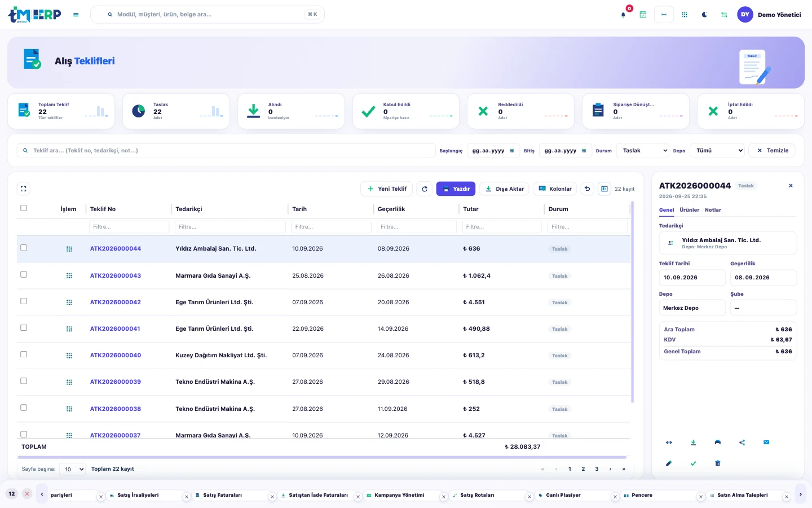Click the refresh icon beside Yeni Teklif
812x508 pixels.
(x=425, y=189)
